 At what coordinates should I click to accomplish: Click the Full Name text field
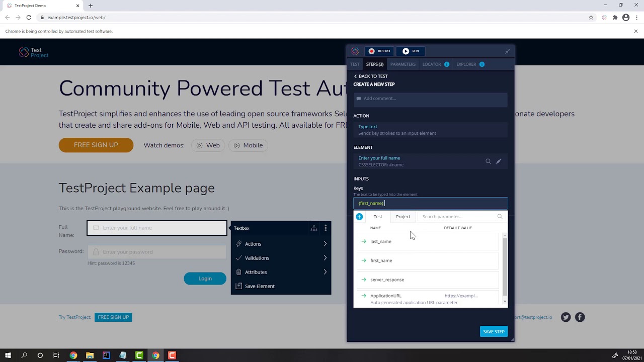(157, 228)
